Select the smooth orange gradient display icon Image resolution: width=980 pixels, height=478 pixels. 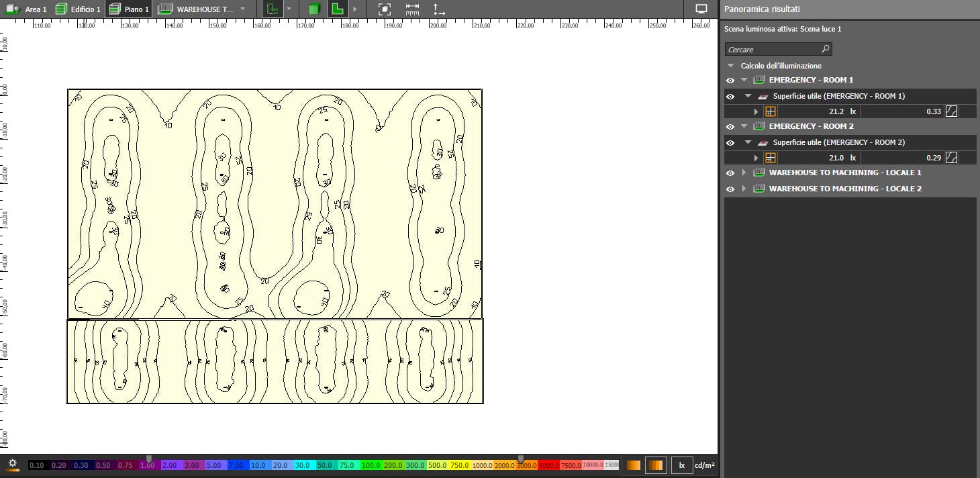point(633,465)
